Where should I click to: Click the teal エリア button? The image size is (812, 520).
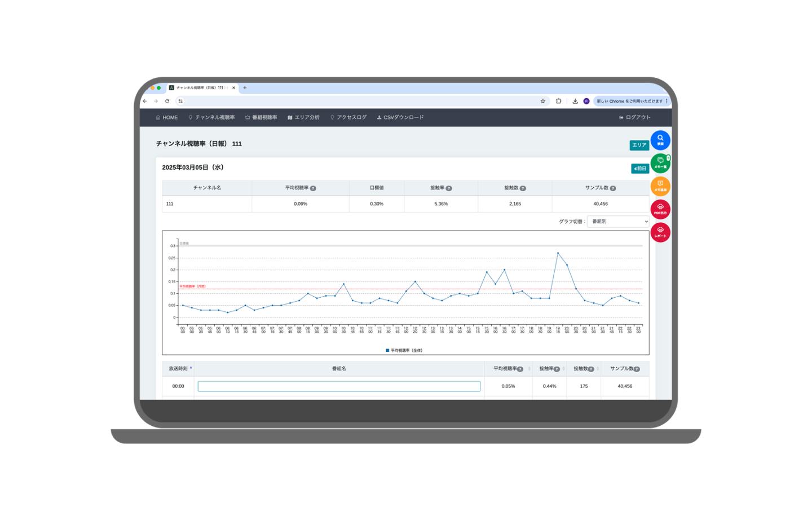(638, 145)
